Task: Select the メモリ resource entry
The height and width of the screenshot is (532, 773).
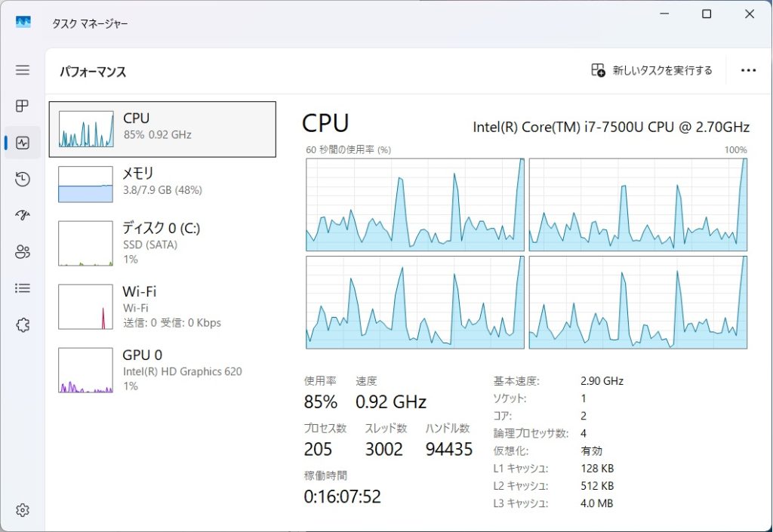Action: (x=162, y=184)
